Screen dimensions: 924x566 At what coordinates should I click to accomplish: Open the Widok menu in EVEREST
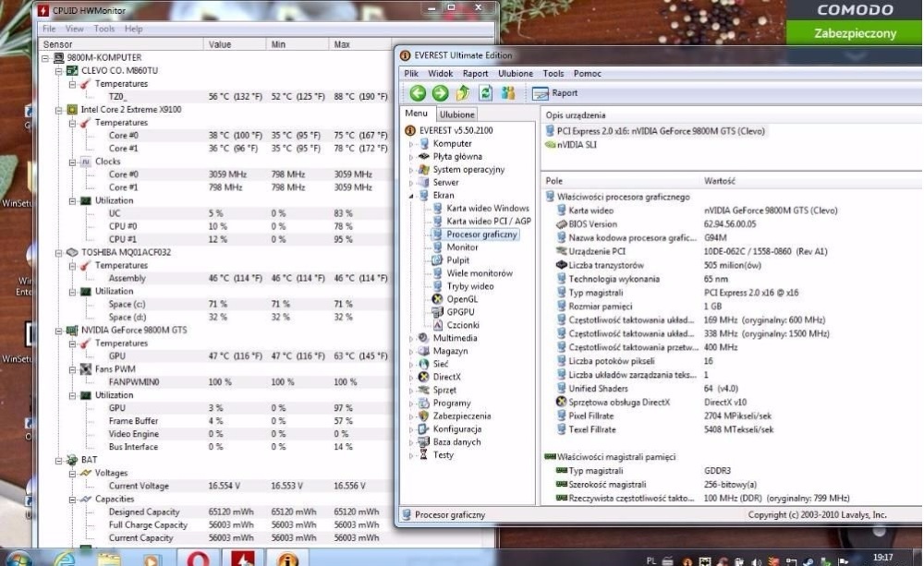pos(440,74)
